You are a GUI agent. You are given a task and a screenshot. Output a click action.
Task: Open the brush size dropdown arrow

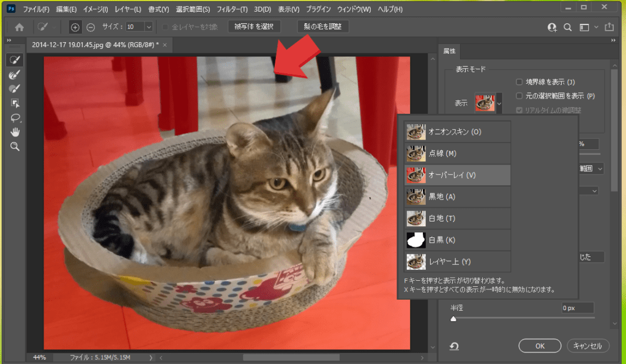149,27
